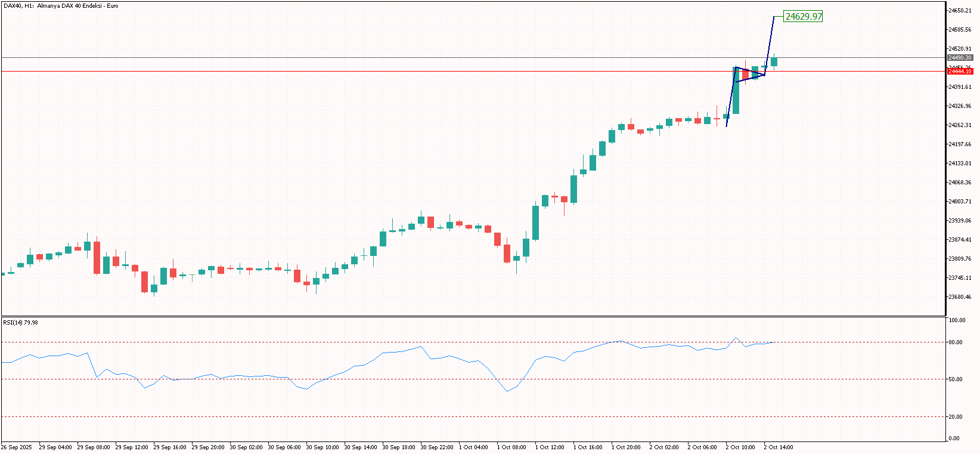Click the 50.00 level on RSI scale
980x454 pixels.
pos(956,379)
